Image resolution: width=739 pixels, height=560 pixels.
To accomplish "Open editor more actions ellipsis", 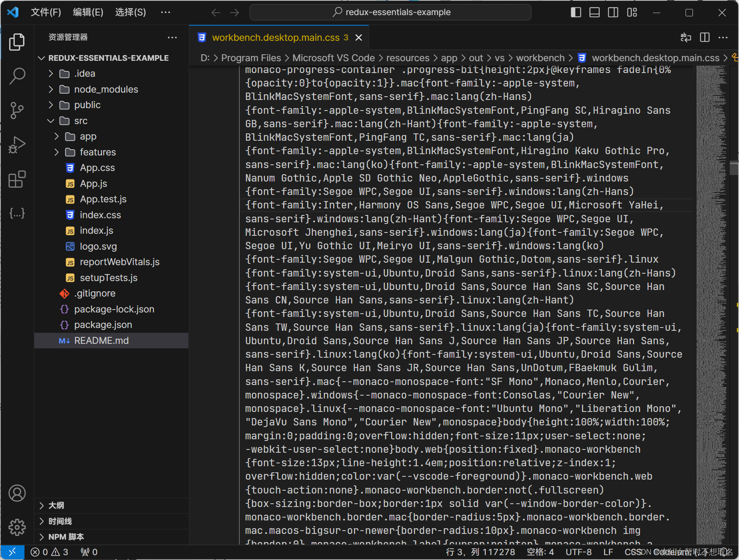I will tap(723, 38).
